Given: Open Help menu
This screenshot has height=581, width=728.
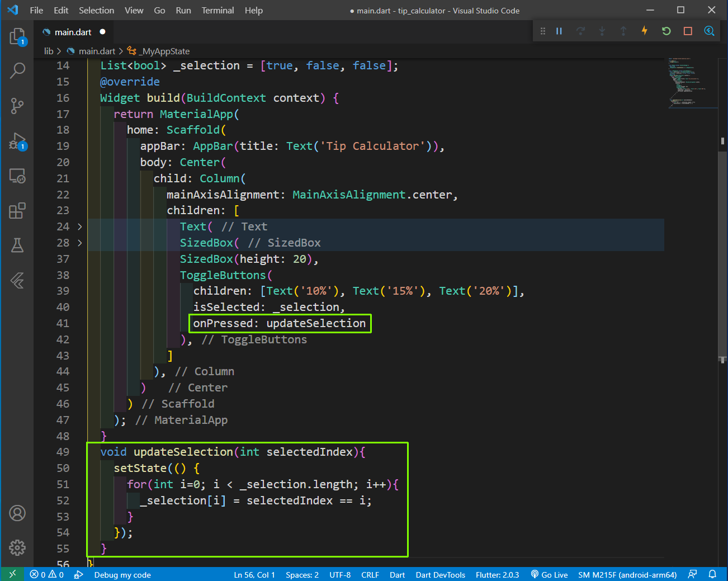Looking at the screenshot, I should [253, 11].
